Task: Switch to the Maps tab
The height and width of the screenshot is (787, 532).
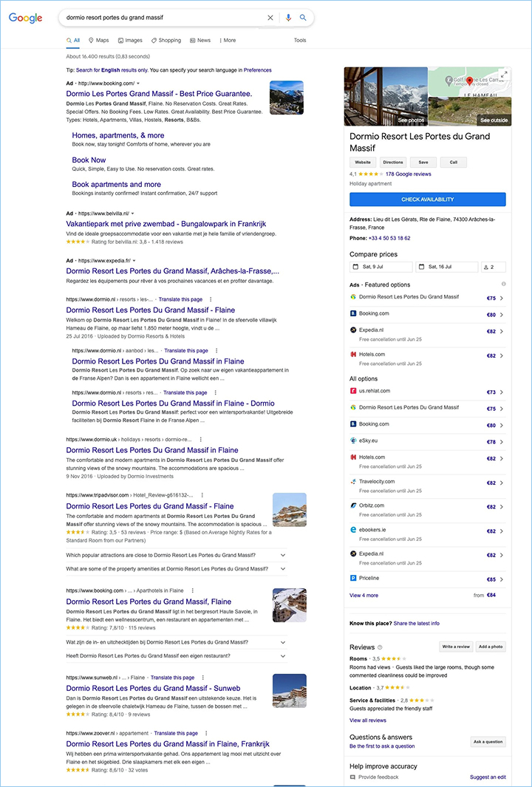Action: (98, 40)
